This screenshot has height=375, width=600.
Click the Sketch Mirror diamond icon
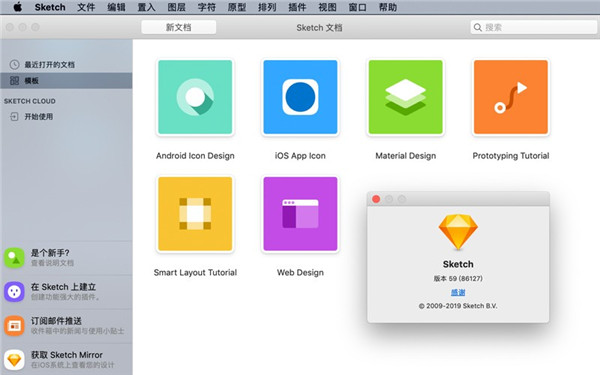click(x=15, y=360)
